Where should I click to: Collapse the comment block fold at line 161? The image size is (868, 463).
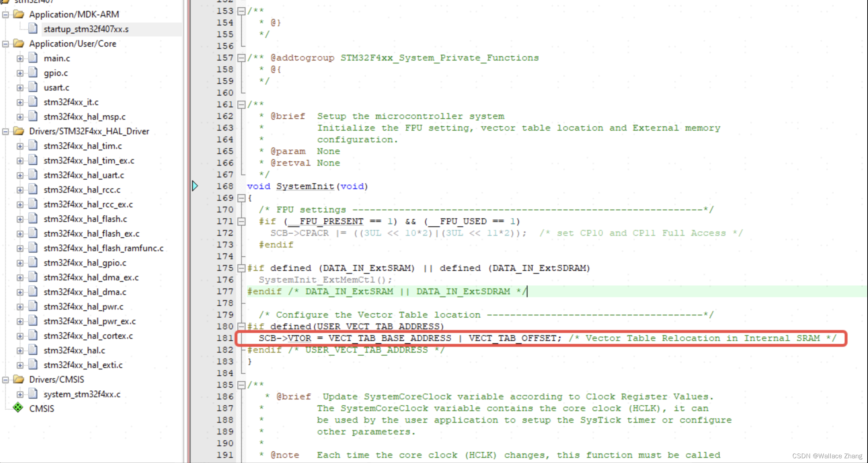pyautogui.click(x=241, y=104)
